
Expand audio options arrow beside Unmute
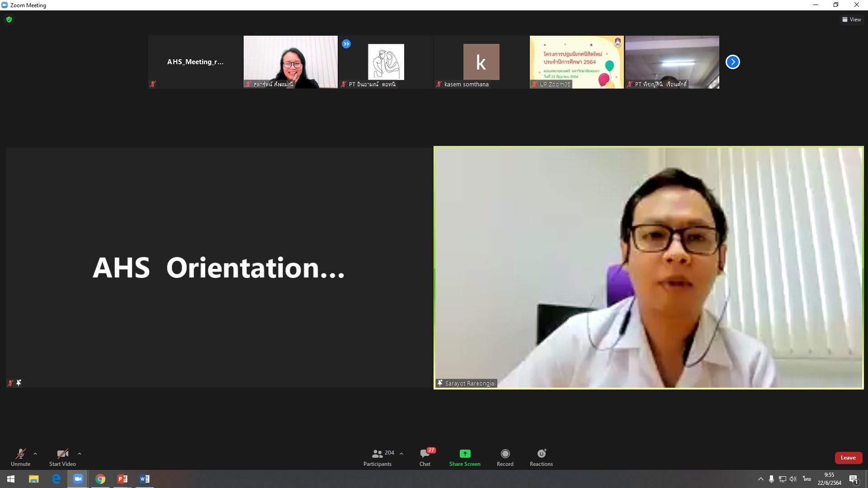point(35,454)
